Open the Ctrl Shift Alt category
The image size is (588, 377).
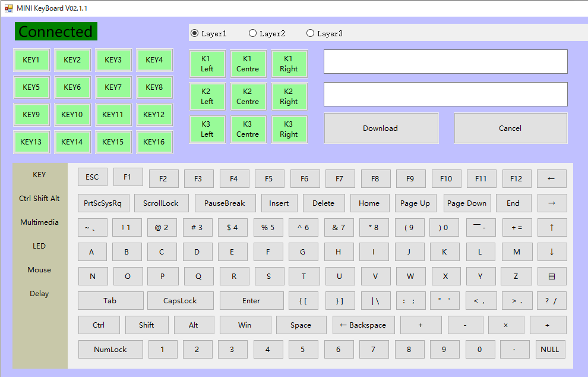39,199
